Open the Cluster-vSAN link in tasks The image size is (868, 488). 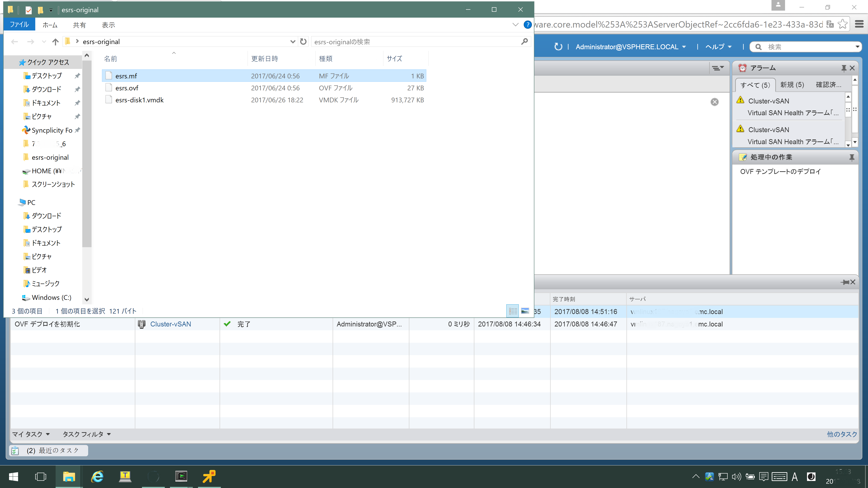[x=170, y=324]
